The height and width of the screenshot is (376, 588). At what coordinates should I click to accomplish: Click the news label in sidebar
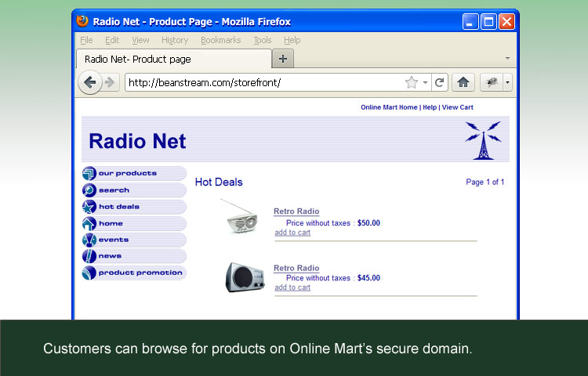tap(110, 256)
